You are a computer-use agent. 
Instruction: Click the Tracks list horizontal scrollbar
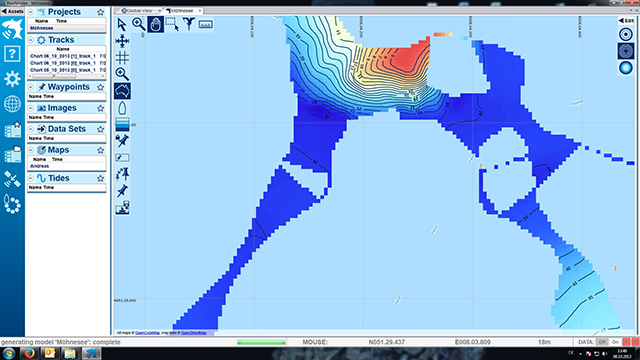point(67,76)
